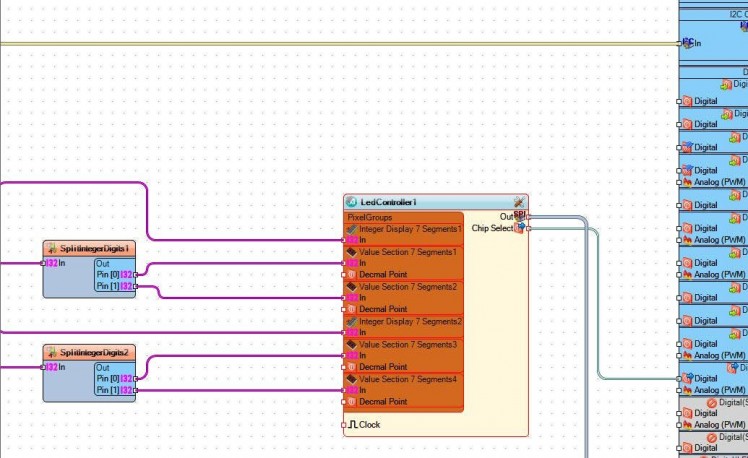The width and height of the screenshot is (748, 458).
Task: Click In pin of Value Section 7 Segments2
Action: tap(352, 298)
